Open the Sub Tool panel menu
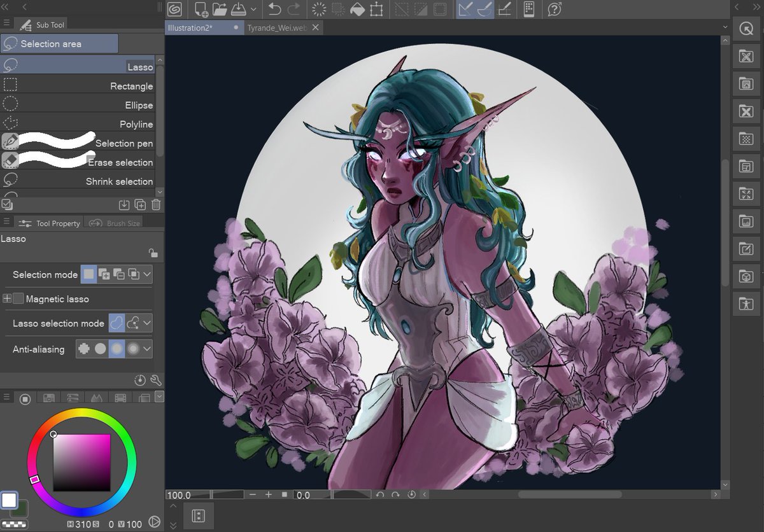 [x=6, y=23]
